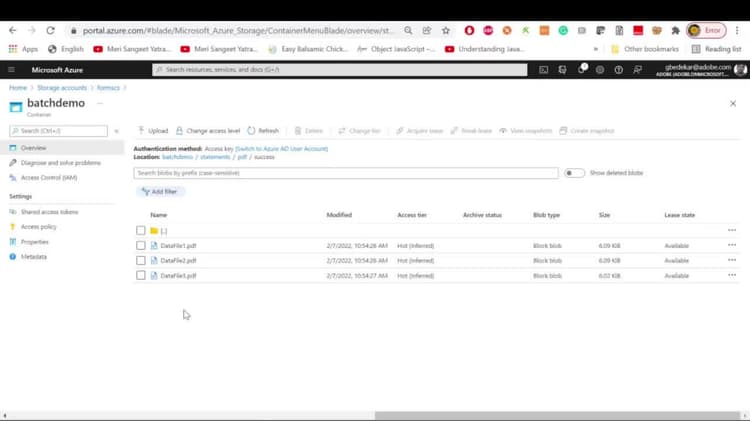Click Storage accounts breadcrumb
This screenshot has height=421, width=750.
pyautogui.click(x=62, y=88)
